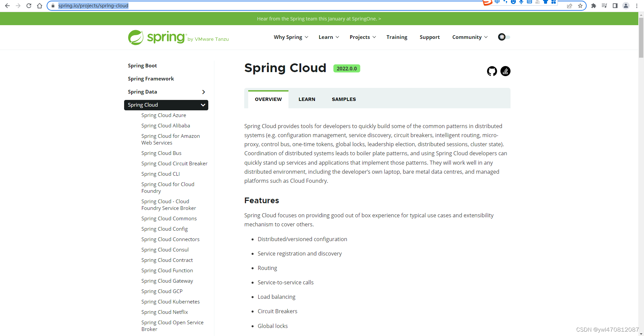Image resolution: width=644 pixels, height=336 pixels.
Task: Reload the page with the refresh icon
Action: pyautogui.click(x=29, y=6)
